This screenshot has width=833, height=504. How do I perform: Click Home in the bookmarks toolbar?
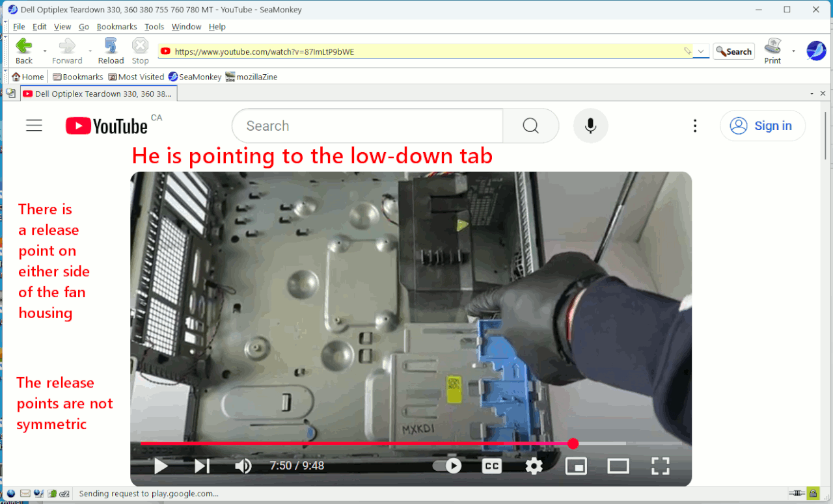pyautogui.click(x=28, y=77)
